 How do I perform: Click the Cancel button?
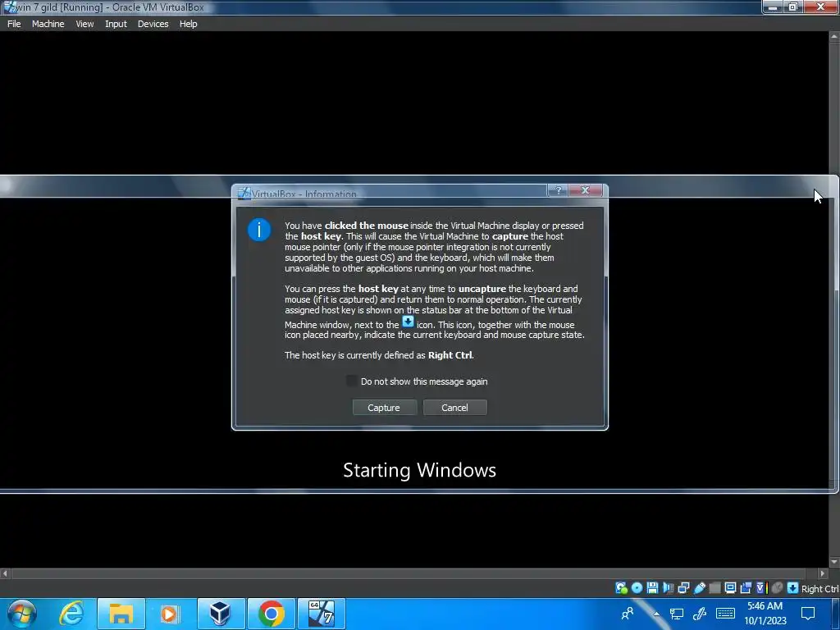click(454, 408)
